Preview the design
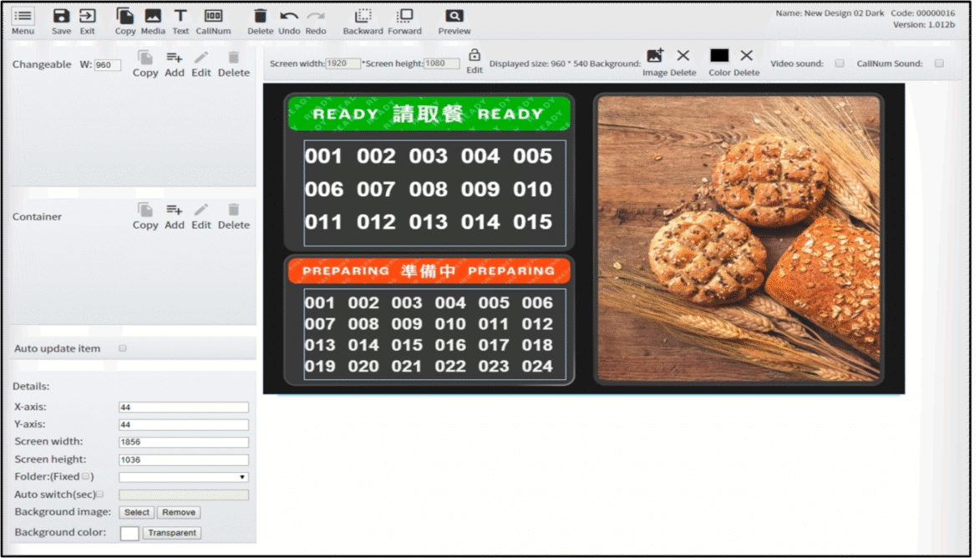 (454, 21)
